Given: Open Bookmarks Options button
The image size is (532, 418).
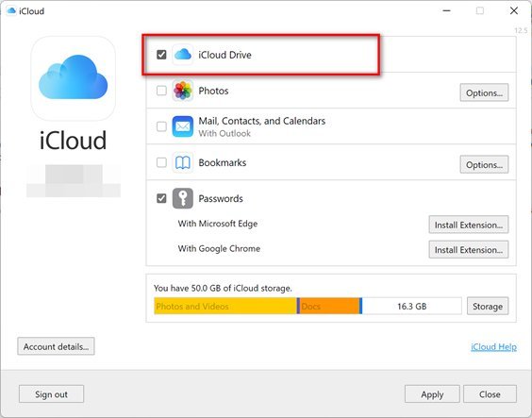Looking at the screenshot, I should (x=484, y=164).
